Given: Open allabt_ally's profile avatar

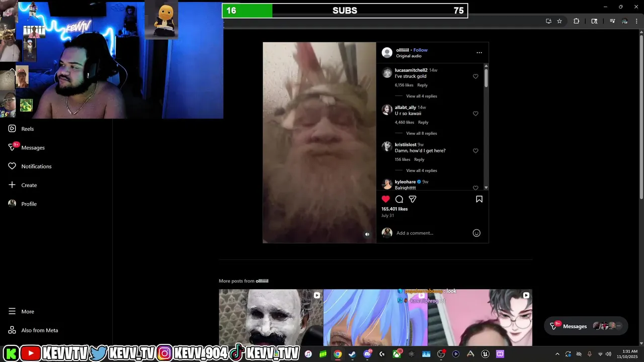Looking at the screenshot, I should [x=387, y=110].
